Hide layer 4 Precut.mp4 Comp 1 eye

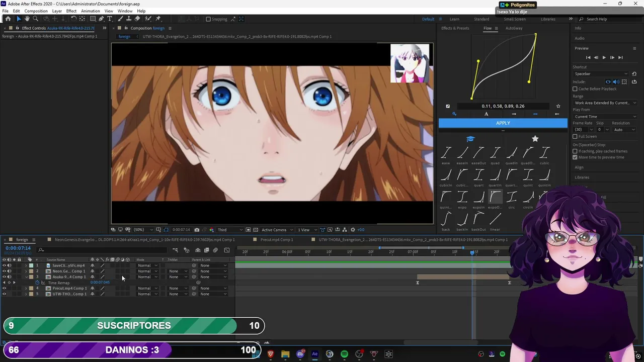pyautogui.click(x=4, y=288)
